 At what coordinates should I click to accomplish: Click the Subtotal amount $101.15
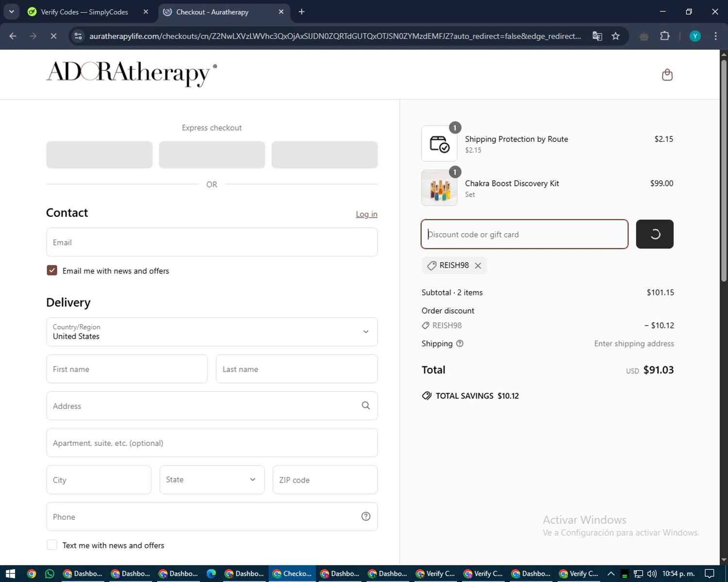click(661, 292)
